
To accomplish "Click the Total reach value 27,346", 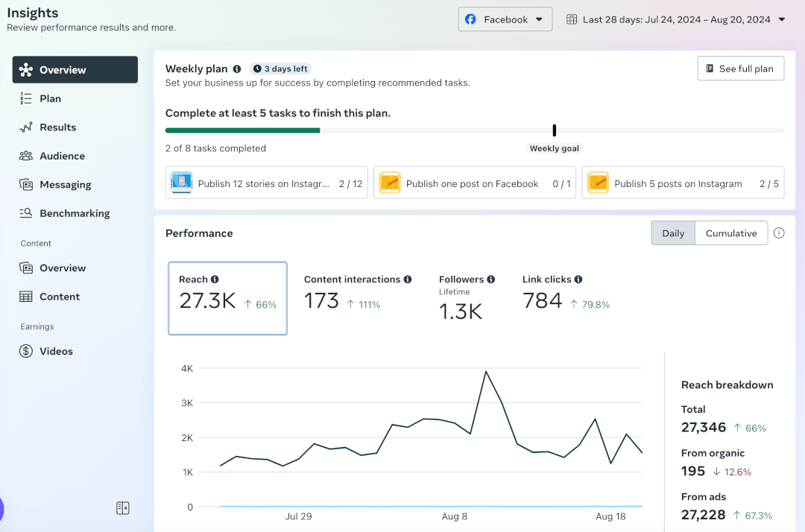I will tap(704, 427).
